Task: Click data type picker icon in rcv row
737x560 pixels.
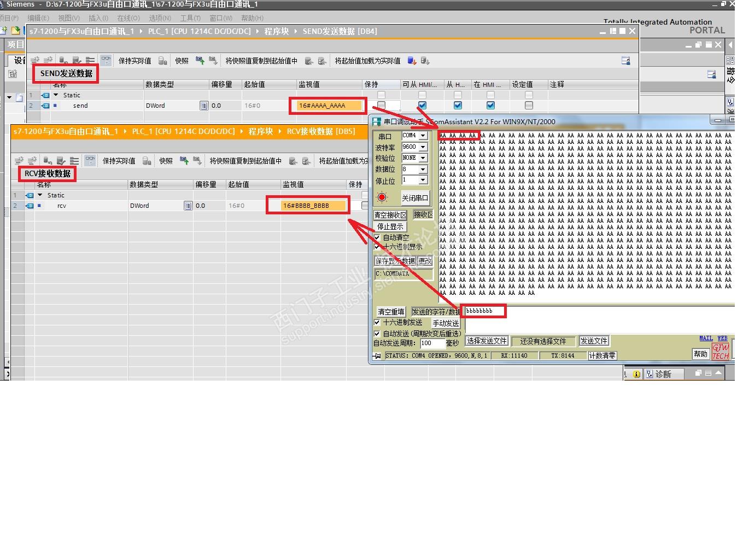Action: pos(188,206)
